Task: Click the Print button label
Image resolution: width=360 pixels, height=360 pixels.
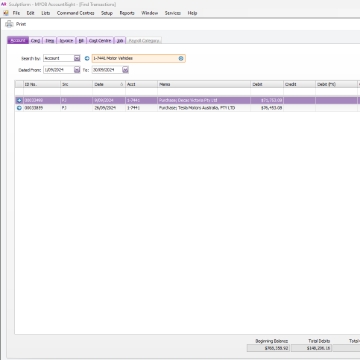Action: tap(21, 24)
